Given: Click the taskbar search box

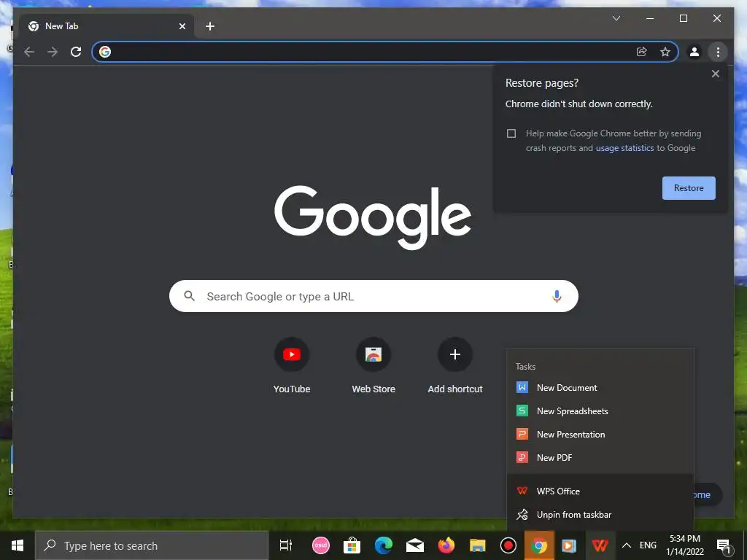Looking at the screenshot, I should [152, 545].
